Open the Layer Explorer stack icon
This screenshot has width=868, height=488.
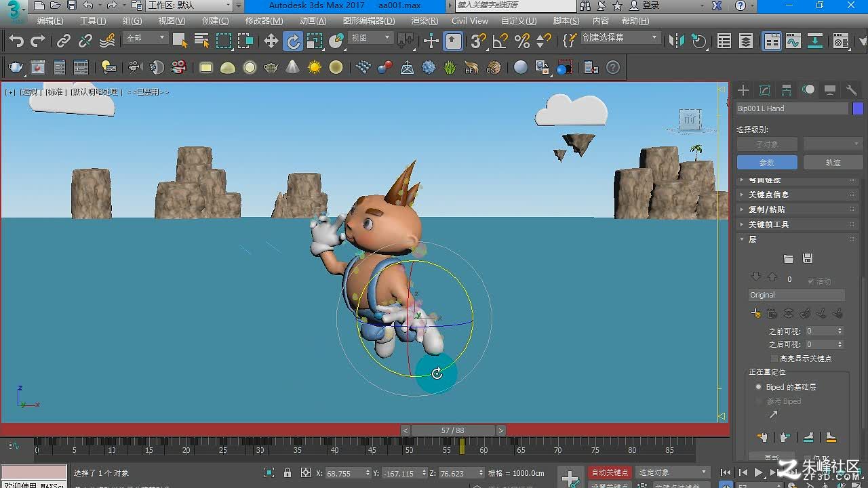click(746, 41)
